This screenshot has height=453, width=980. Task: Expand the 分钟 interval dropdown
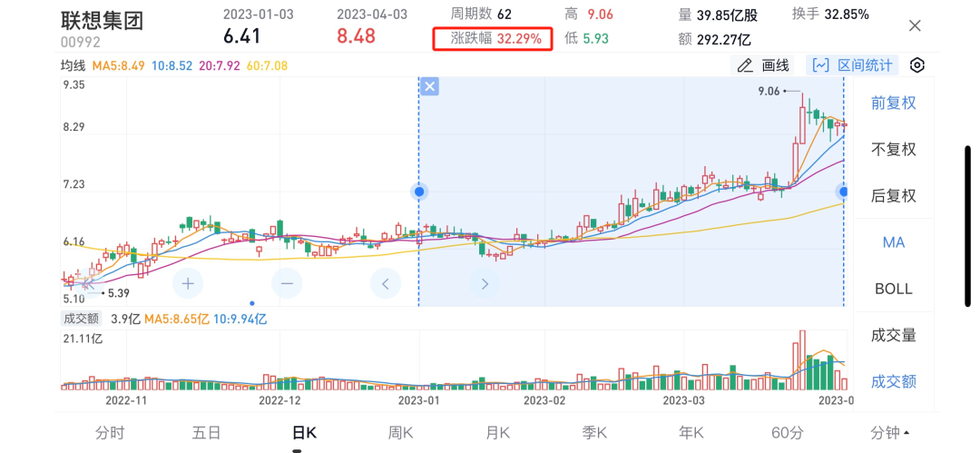(x=891, y=432)
